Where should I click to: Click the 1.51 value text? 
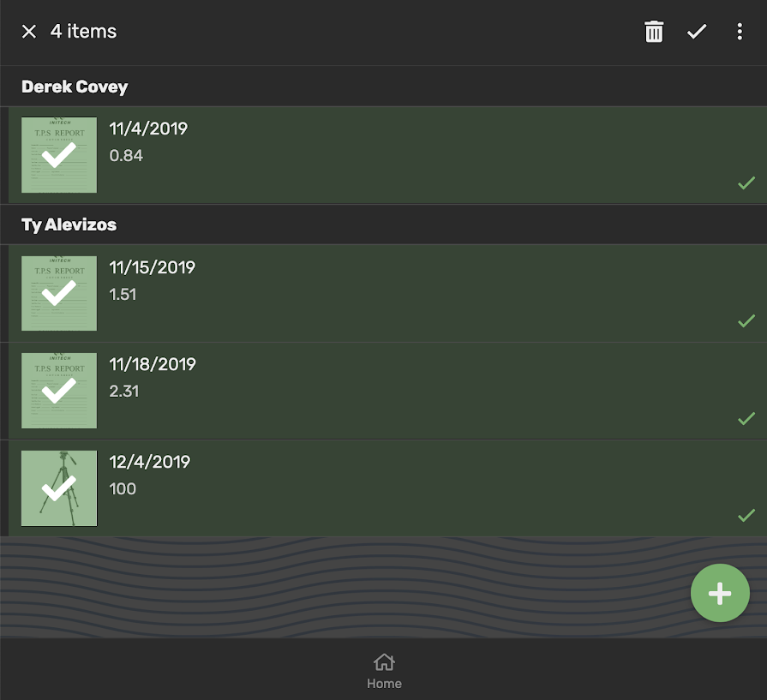(123, 295)
